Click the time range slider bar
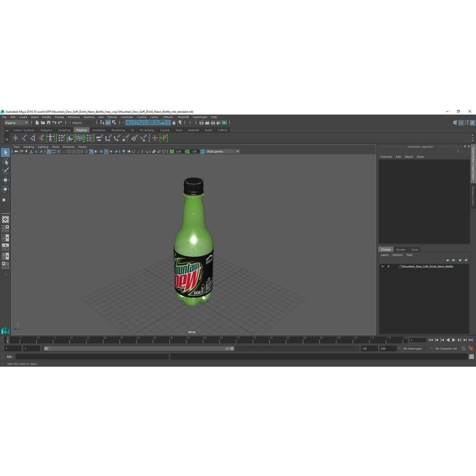This screenshot has height=476, width=476. 139,349
